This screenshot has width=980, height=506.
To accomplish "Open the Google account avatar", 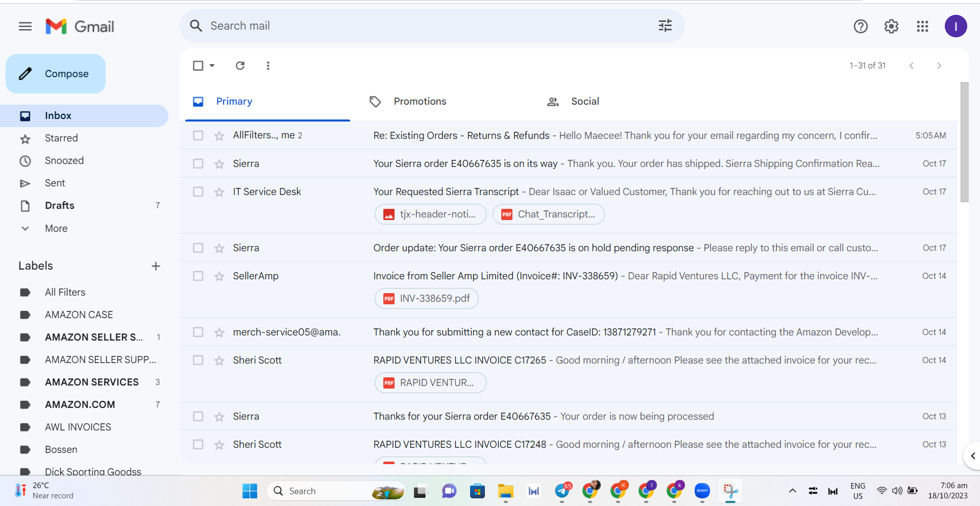I will [x=955, y=26].
